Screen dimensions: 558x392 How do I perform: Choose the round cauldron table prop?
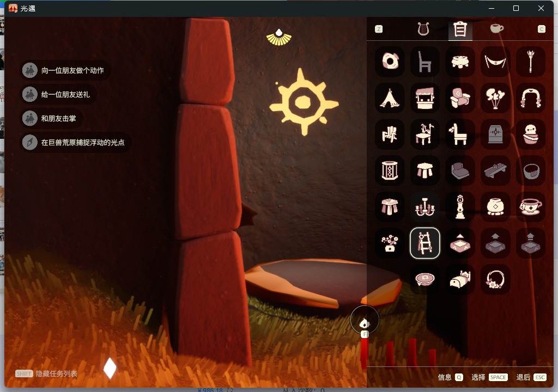coord(460,62)
